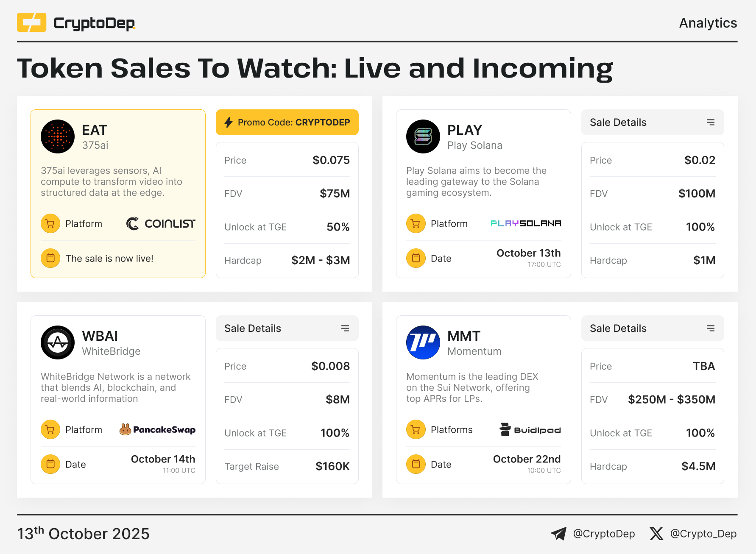Open the Analytics section label

[708, 23]
